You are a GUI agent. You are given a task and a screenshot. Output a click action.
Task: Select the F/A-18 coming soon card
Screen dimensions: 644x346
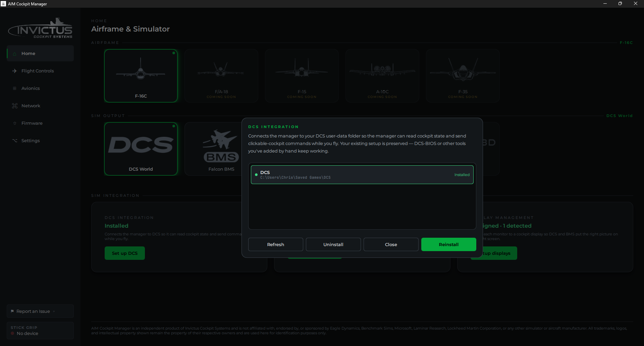pyautogui.click(x=221, y=76)
